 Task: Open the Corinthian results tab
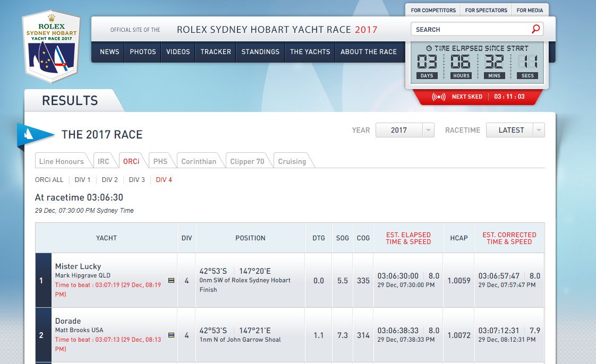point(200,160)
